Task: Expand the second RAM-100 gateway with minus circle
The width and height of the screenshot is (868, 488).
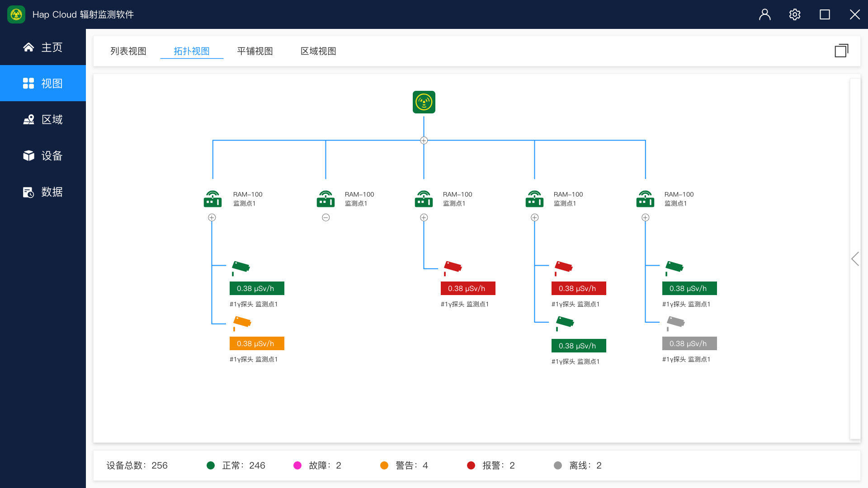Action: click(x=326, y=218)
